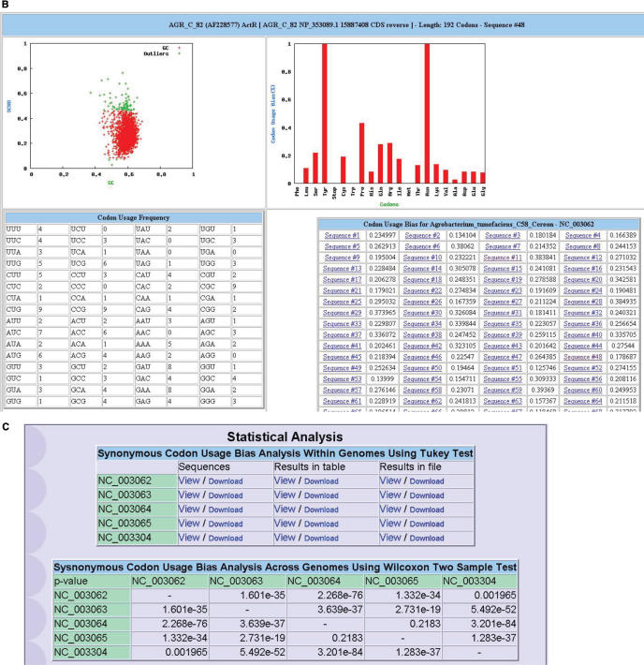
Task: Click the 'Statistical Analysis' title
Action: [285, 436]
